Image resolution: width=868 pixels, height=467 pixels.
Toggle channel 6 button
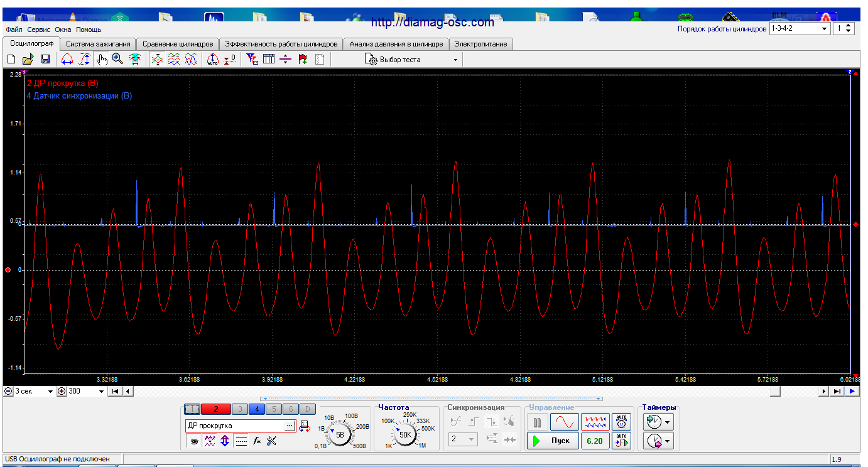point(291,409)
